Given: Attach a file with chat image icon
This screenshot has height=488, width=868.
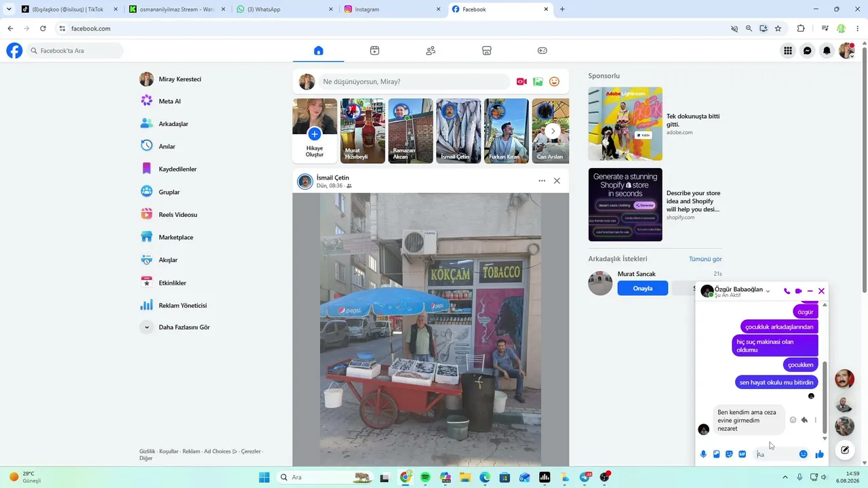Looking at the screenshot, I should (716, 454).
